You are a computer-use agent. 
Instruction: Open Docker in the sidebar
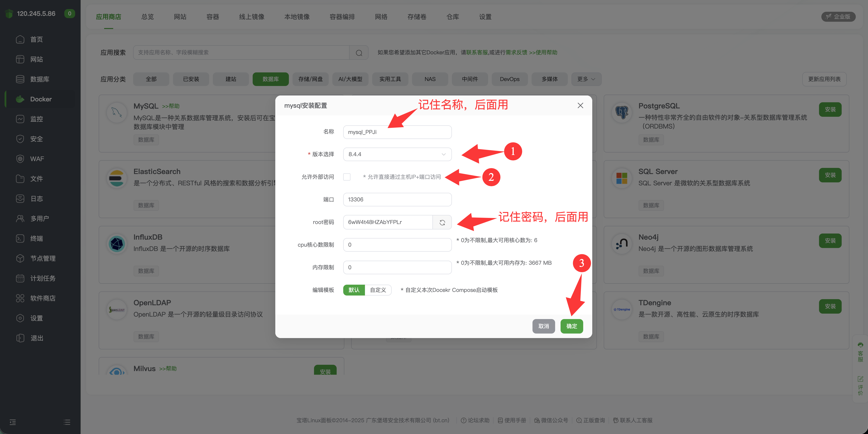(x=41, y=99)
